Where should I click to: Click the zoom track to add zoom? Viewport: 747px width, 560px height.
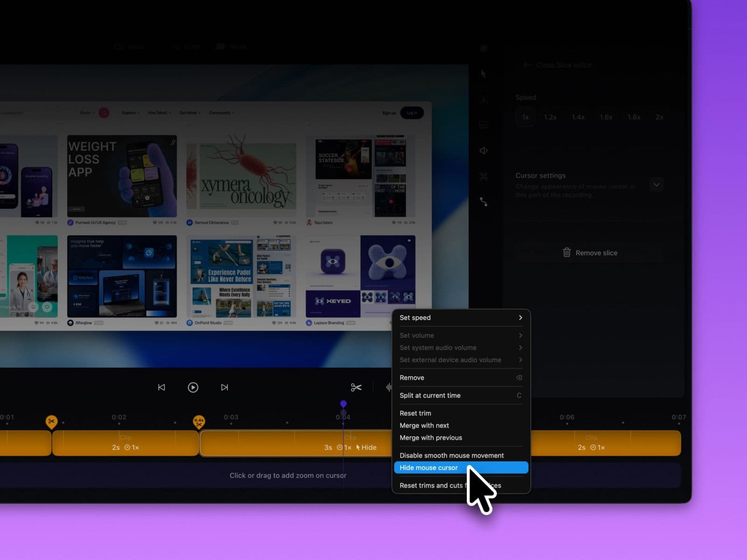click(x=288, y=476)
